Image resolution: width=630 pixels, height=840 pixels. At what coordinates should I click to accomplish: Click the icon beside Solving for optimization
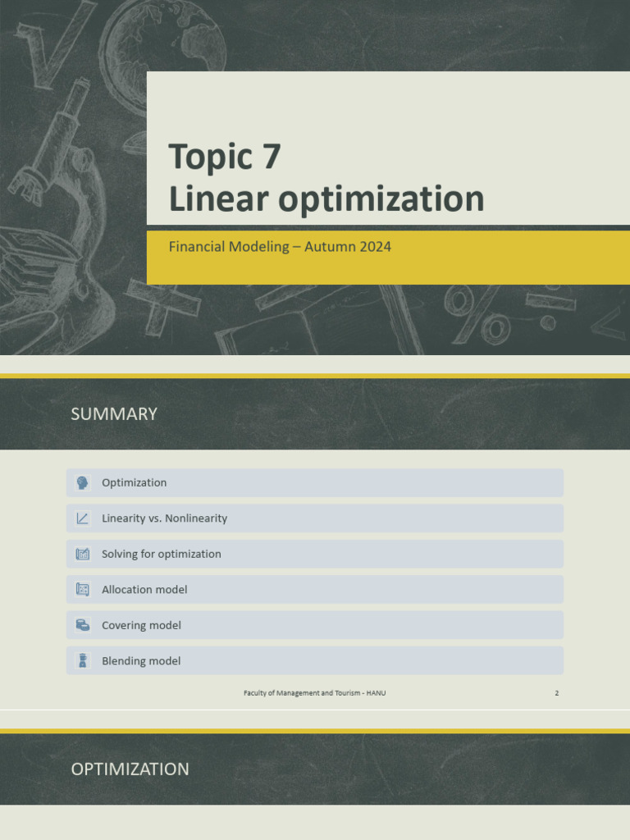point(82,554)
